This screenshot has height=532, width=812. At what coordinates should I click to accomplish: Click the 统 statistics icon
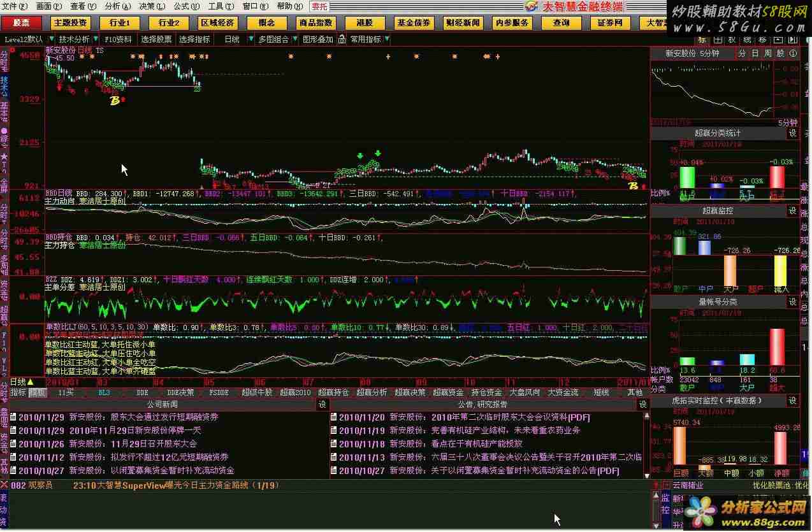pyautogui.click(x=747, y=40)
